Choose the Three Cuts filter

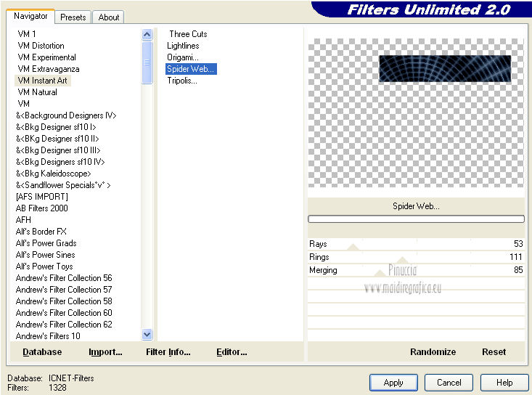[188, 34]
